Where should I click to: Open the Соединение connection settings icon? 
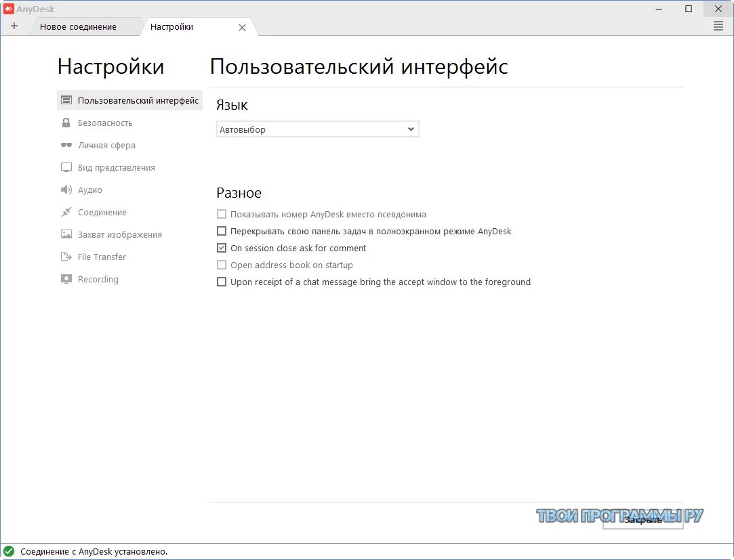[x=66, y=212]
